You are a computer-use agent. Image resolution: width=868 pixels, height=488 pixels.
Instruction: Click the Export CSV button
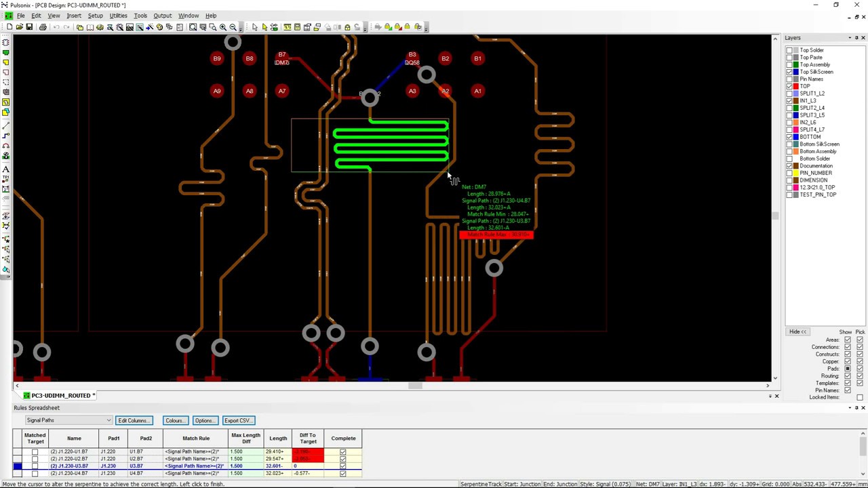(x=238, y=420)
